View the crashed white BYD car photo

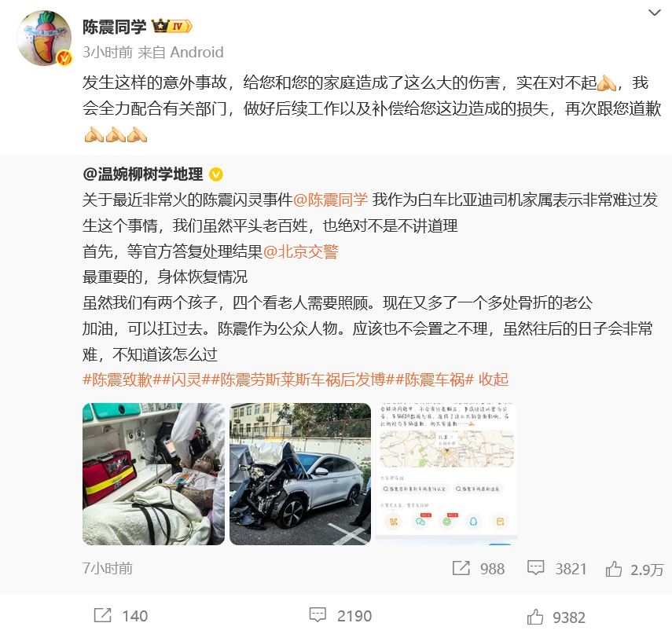click(x=300, y=474)
